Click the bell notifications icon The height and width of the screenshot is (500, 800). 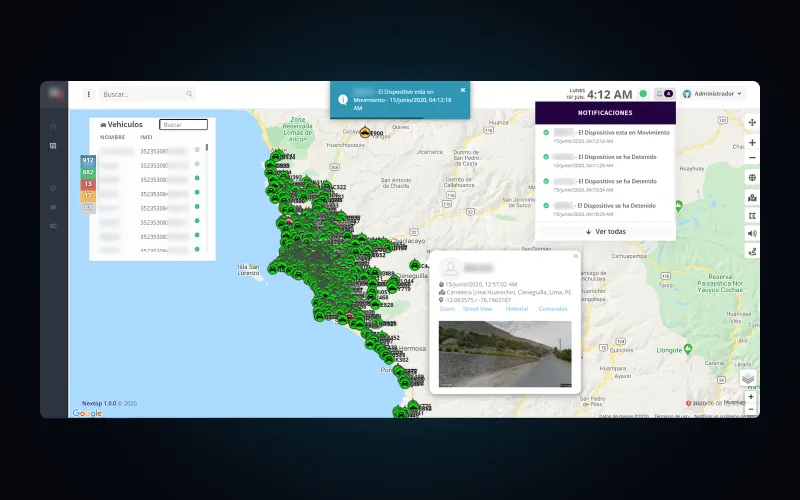click(x=659, y=94)
